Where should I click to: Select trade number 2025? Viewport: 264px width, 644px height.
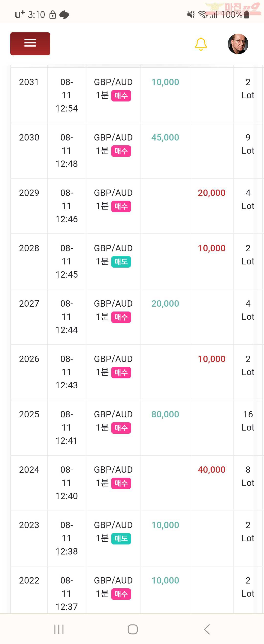point(29,414)
